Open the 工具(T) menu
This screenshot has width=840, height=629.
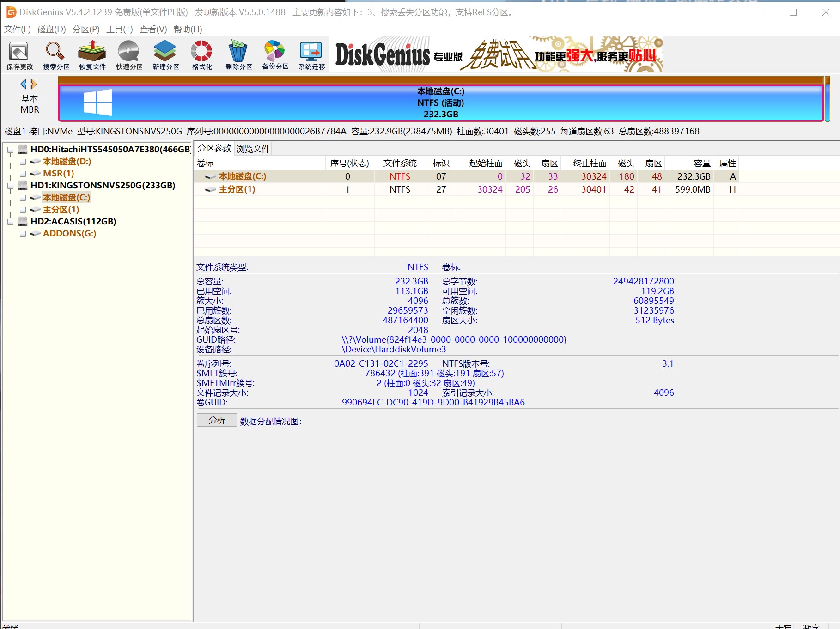tap(120, 30)
